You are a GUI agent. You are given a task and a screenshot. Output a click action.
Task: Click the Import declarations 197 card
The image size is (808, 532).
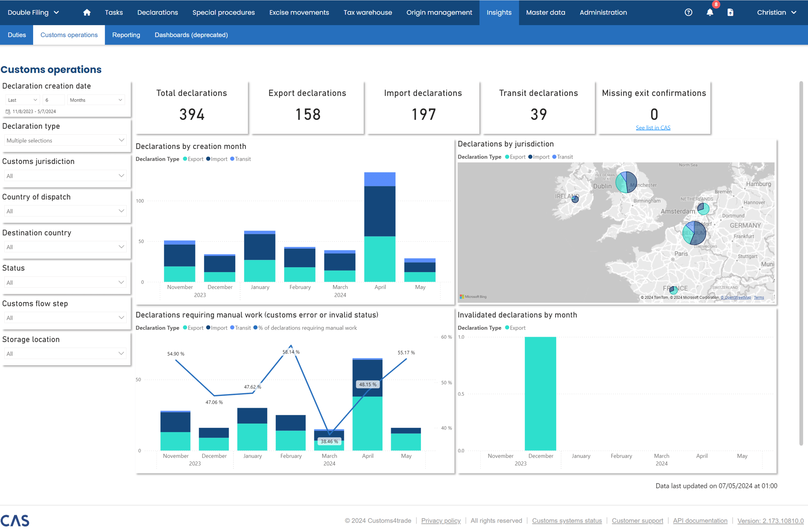click(x=423, y=107)
